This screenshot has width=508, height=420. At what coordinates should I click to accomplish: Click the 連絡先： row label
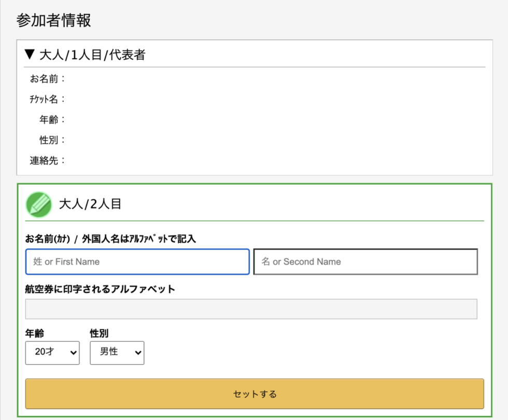48,160
